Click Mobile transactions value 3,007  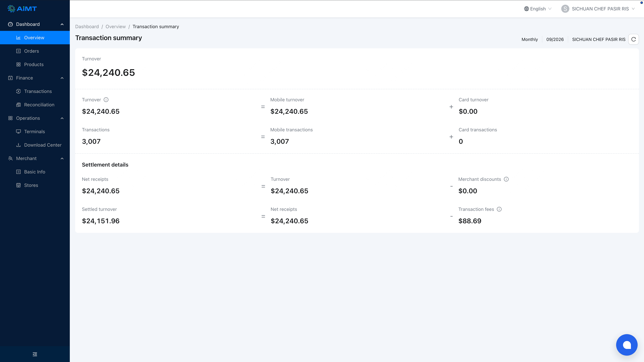pyautogui.click(x=280, y=142)
